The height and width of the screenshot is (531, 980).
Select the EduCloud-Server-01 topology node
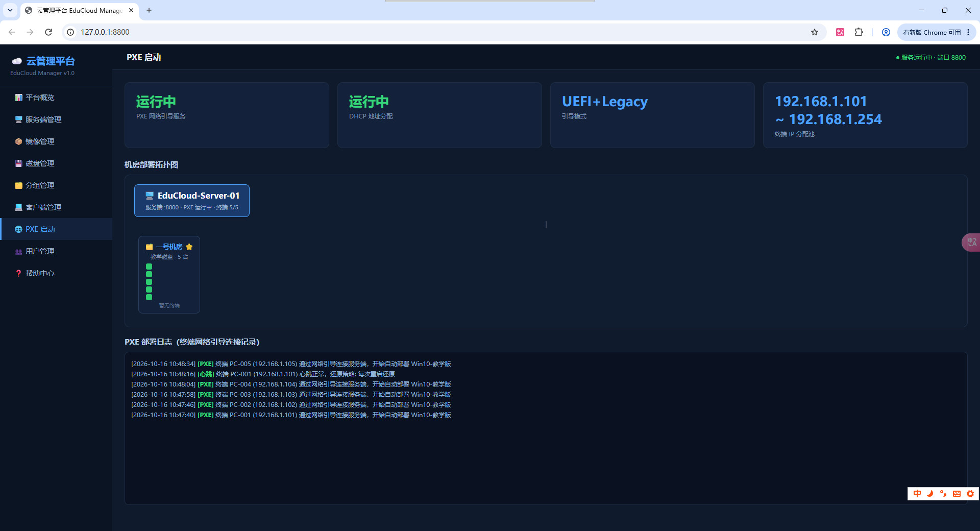tap(192, 201)
